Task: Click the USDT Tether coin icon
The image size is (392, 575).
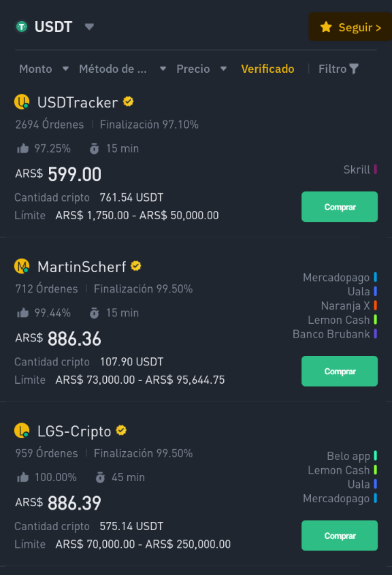Action: click(x=22, y=27)
